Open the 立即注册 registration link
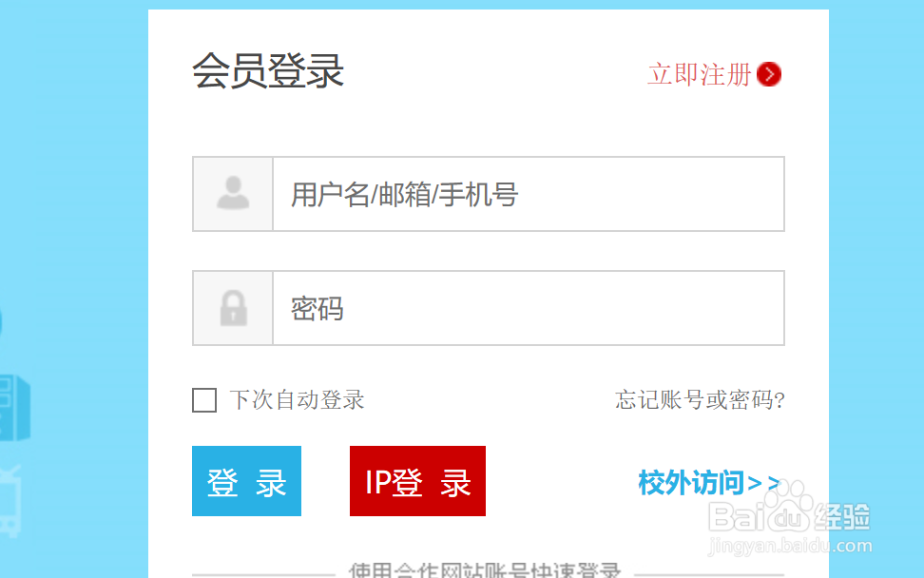The image size is (924, 578). tap(700, 74)
